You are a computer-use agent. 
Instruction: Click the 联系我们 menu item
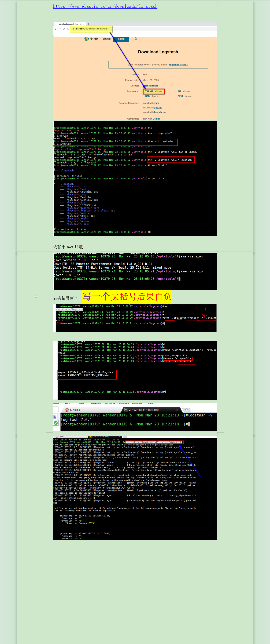click(107, 39)
